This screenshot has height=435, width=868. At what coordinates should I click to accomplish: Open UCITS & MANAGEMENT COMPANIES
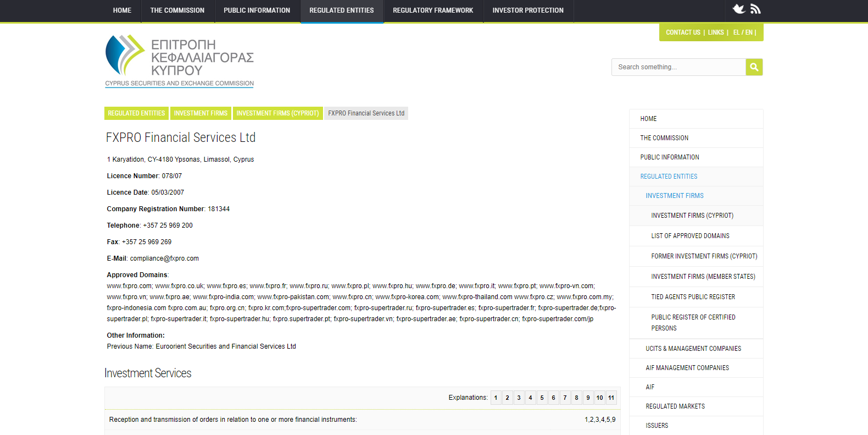pos(696,349)
